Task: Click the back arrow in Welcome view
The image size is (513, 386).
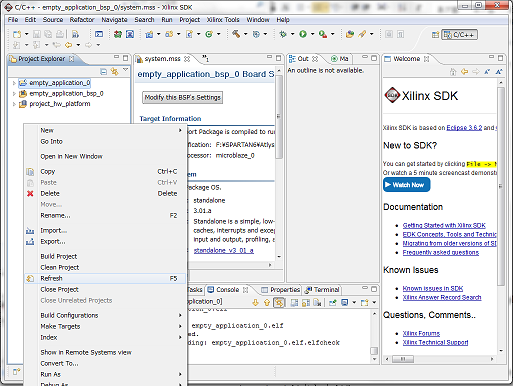Action: [x=464, y=71]
